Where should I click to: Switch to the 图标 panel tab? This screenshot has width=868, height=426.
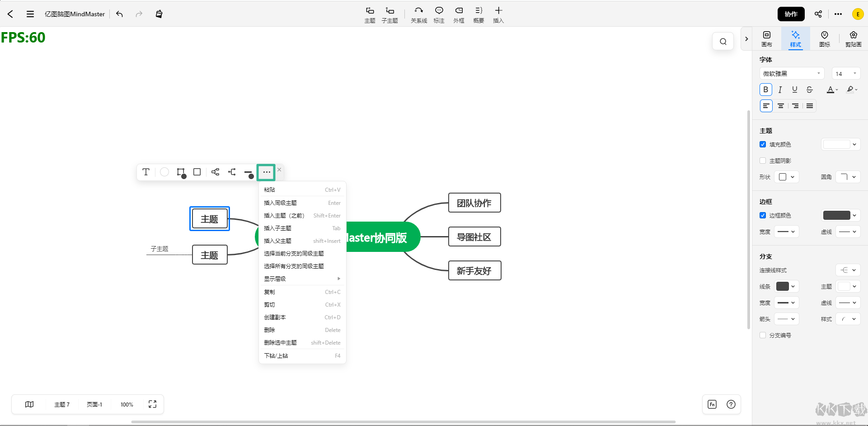[x=824, y=38]
